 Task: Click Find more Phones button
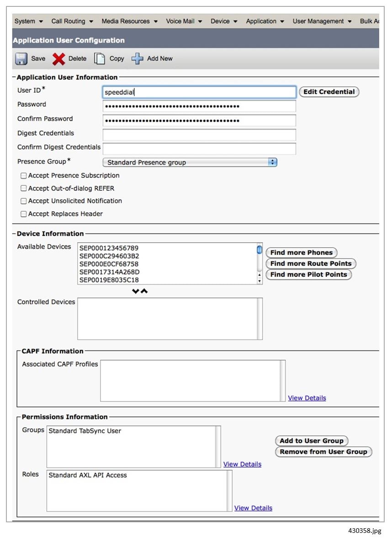(x=301, y=253)
